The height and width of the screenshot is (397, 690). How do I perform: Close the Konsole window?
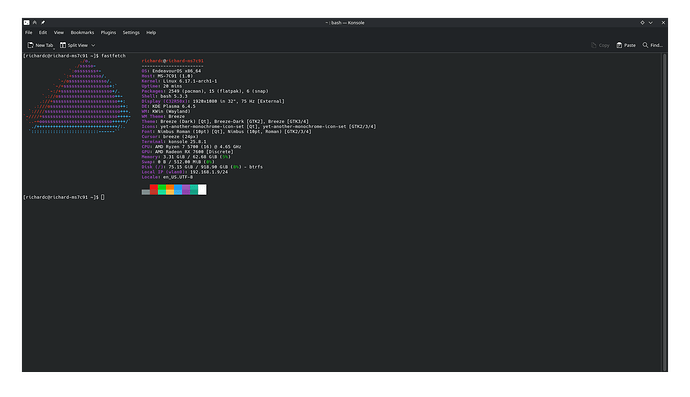[663, 22]
